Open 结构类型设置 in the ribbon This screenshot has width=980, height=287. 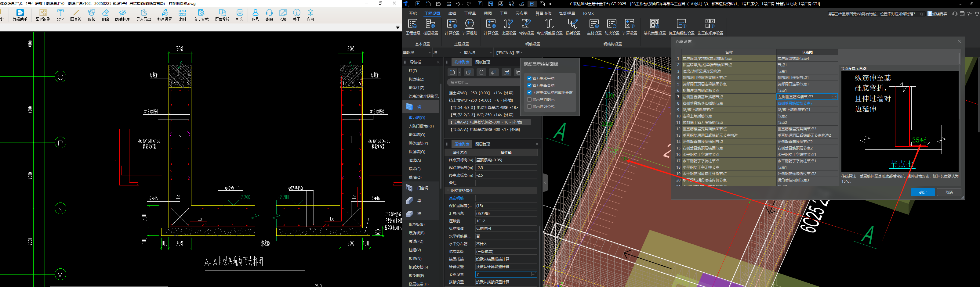click(x=655, y=27)
